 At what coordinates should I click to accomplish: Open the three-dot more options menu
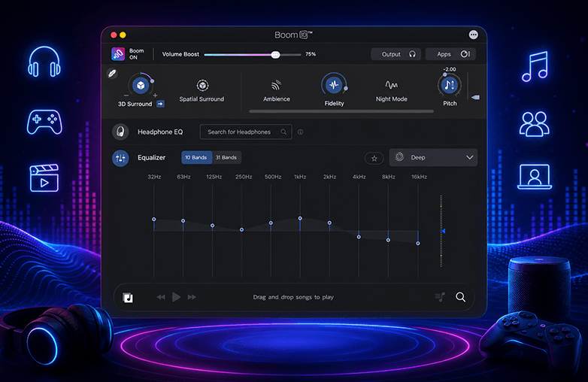473,35
